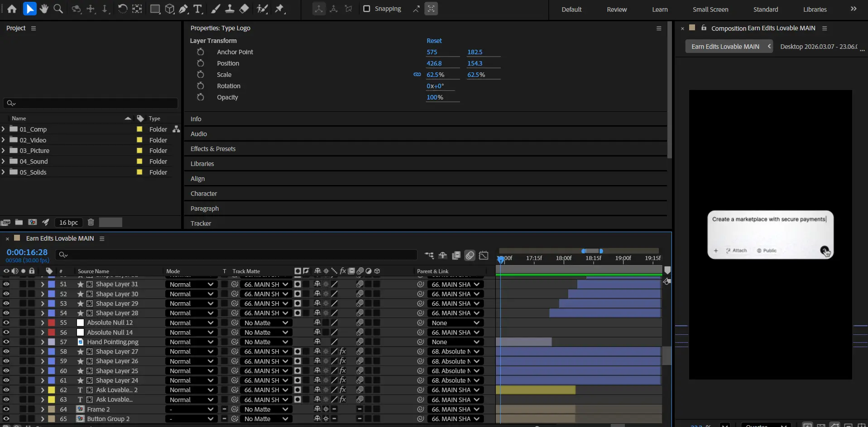Image resolution: width=868 pixels, height=427 pixels.
Task: Click the yellow label swatch of 03_Picture
Action: click(x=139, y=151)
